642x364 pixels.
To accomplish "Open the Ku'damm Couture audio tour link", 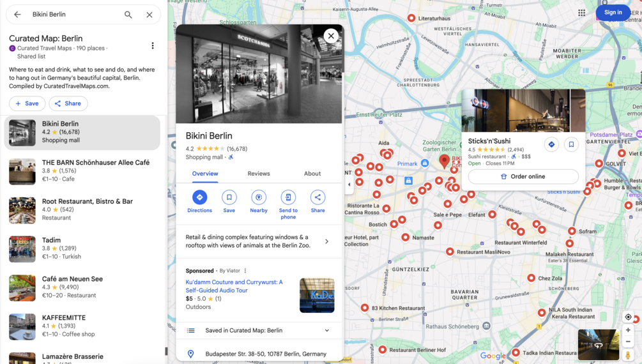I will [234, 286].
